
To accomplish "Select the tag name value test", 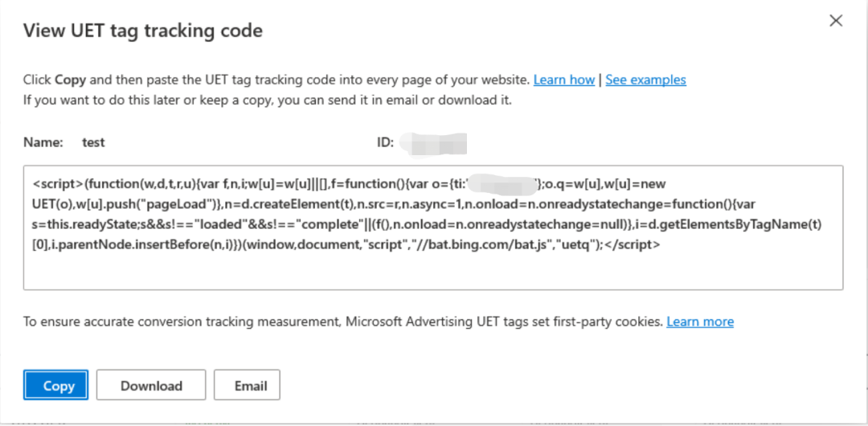I will (x=93, y=142).
